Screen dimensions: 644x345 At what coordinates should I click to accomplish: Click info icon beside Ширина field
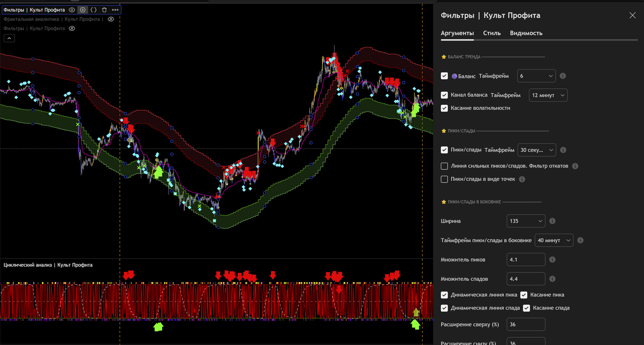(x=552, y=221)
